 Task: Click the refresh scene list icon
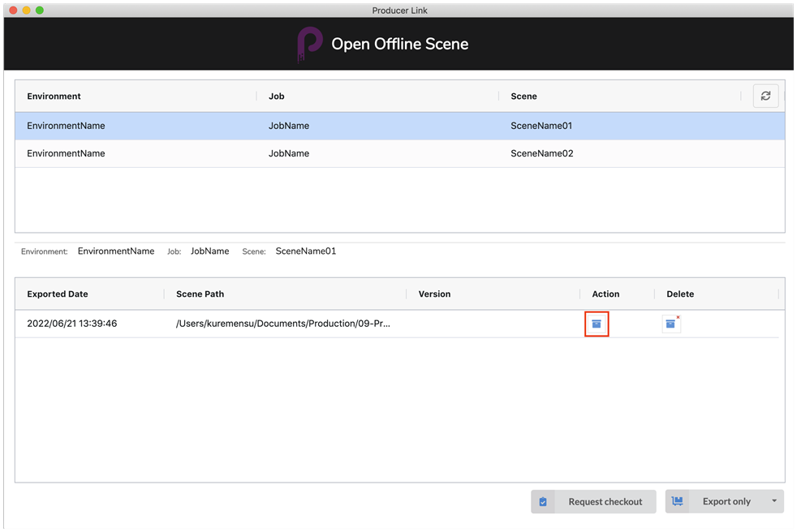pyautogui.click(x=765, y=96)
